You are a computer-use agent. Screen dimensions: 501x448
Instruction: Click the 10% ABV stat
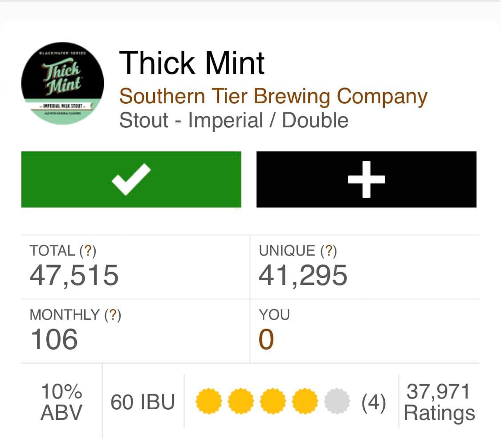61,403
